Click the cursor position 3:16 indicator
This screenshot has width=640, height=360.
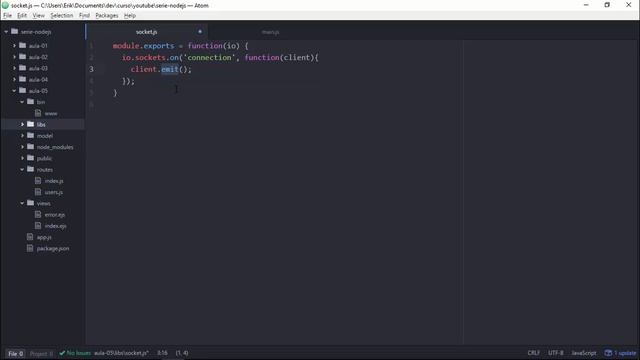(162, 353)
